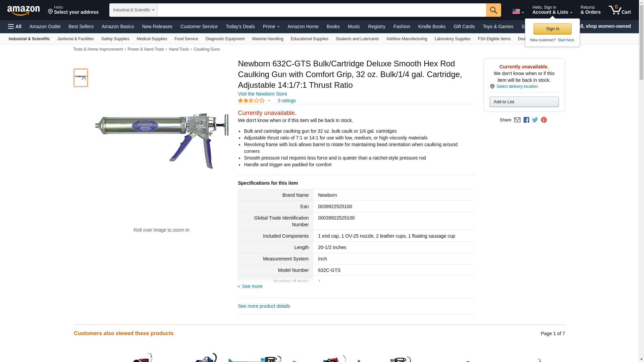The image size is (644, 362).
Task: Select delivery location link
Action: coord(517,86)
